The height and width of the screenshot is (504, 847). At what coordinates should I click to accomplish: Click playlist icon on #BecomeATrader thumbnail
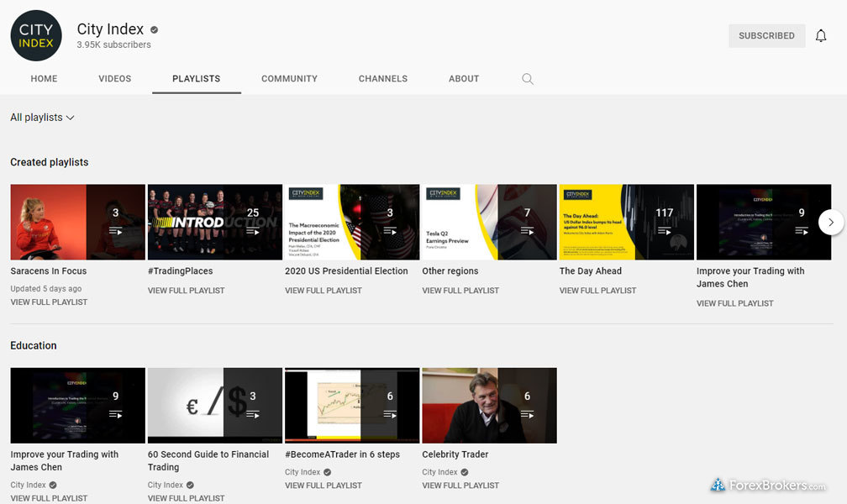point(390,415)
